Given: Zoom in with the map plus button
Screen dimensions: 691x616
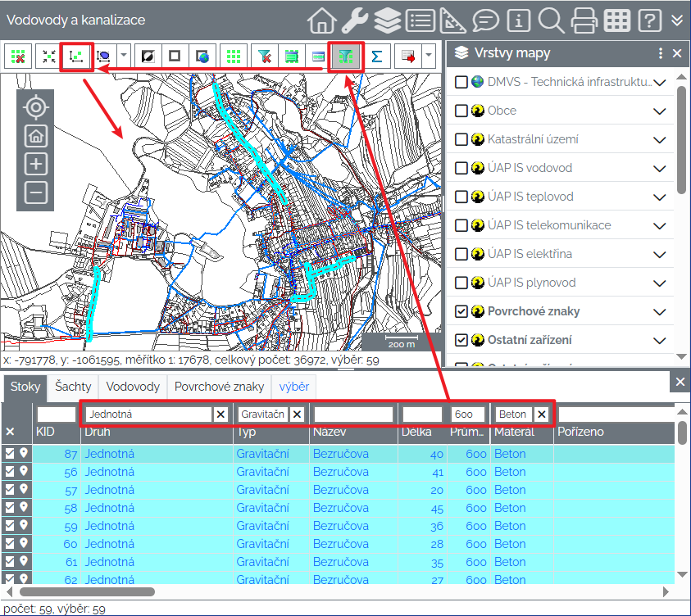Looking at the screenshot, I should [35, 164].
